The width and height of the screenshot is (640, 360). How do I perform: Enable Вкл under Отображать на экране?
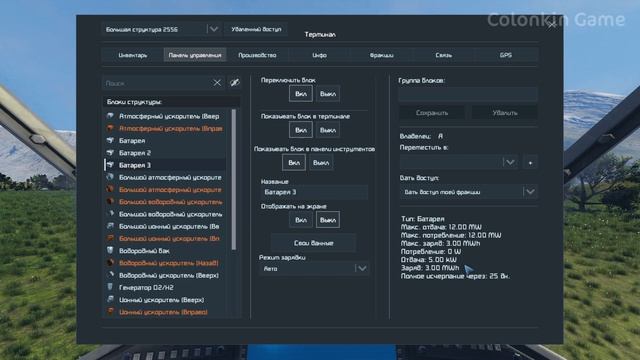(x=301, y=220)
